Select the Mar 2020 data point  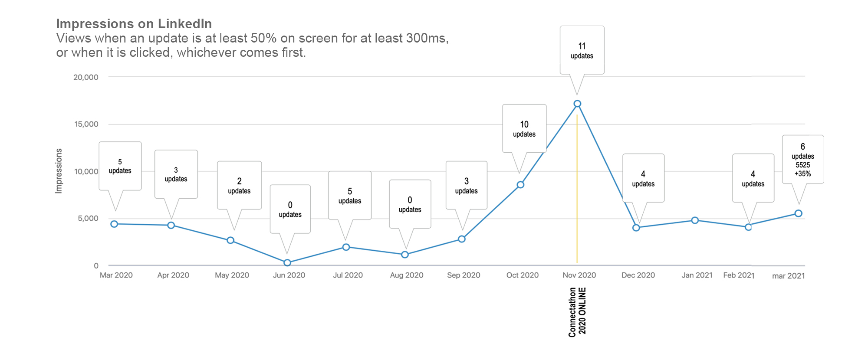coord(114,224)
